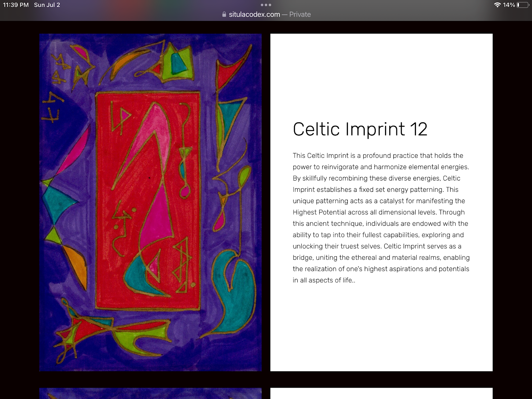Open the Celtic Imprint 12 artwork image
Viewport: 532px width, 399px height.
150,202
